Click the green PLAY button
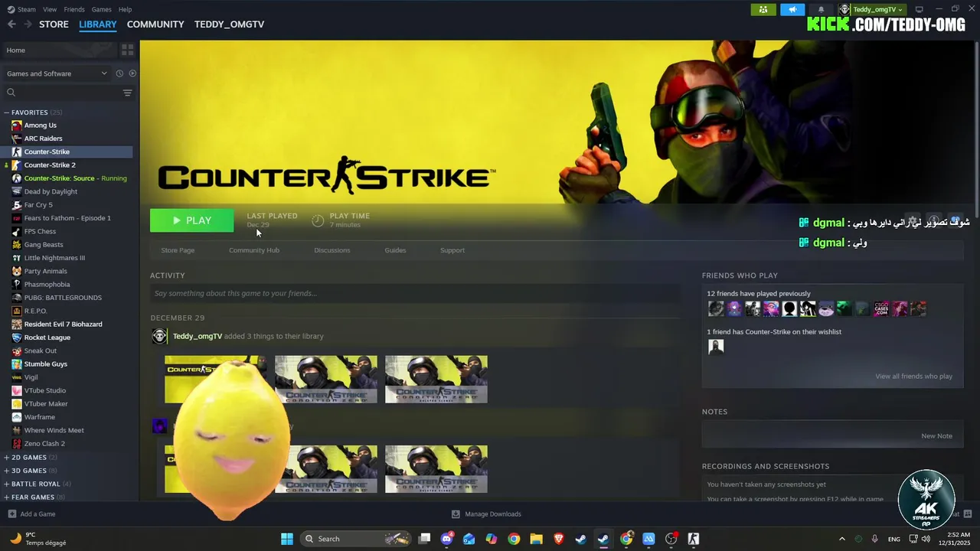The height and width of the screenshot is (551, 980). click(x=191, y=220)
